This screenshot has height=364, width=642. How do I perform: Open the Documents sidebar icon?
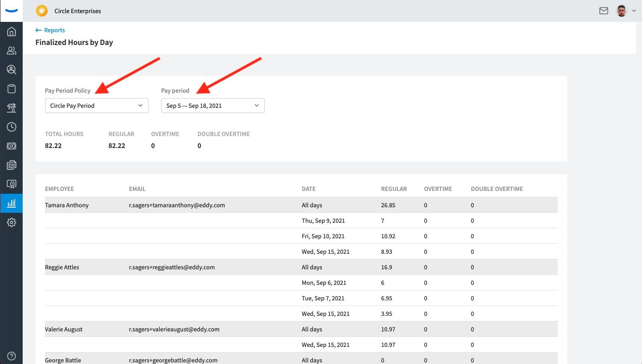point(12,165)
